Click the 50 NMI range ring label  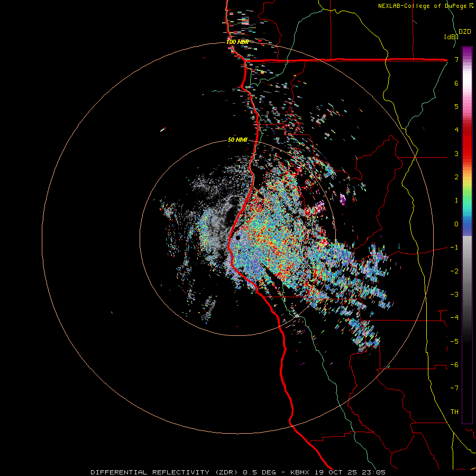[x=237, y=140]
